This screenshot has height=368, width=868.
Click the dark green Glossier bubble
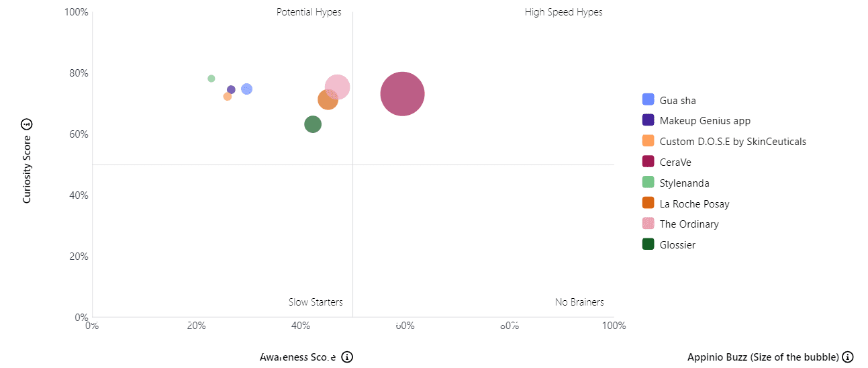[313, 124]
